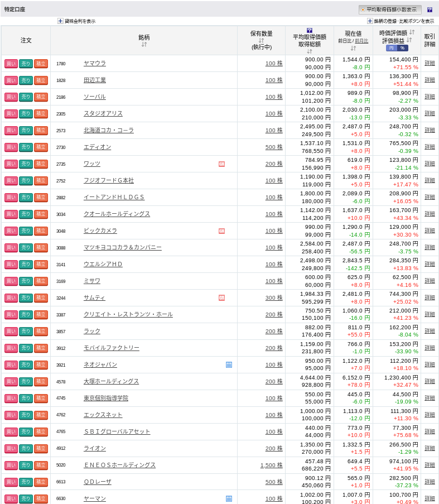The height and width of the screenshot is (504, 439).
Task: Click 売り button for 北海道コカ・コーラ
Action: point(26,131)
